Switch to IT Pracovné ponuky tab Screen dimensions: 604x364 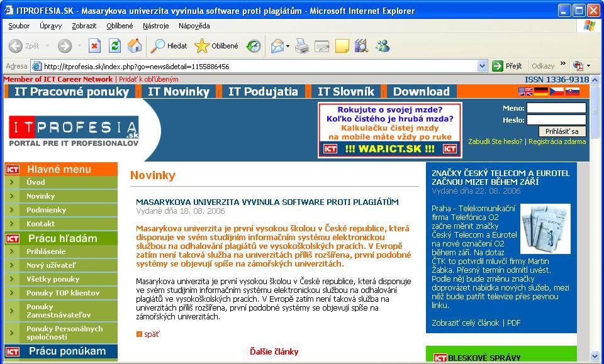pyautogui.click(x=72, y=92)
